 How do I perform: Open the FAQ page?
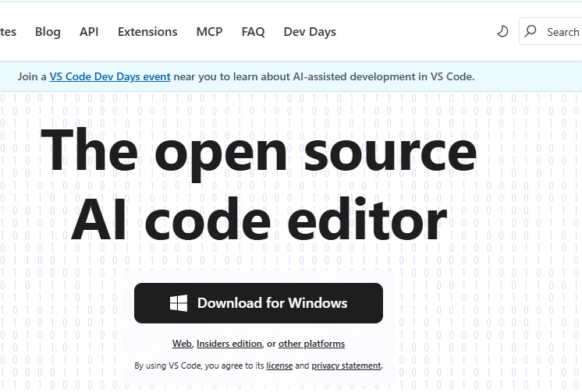tap(253, 32)
